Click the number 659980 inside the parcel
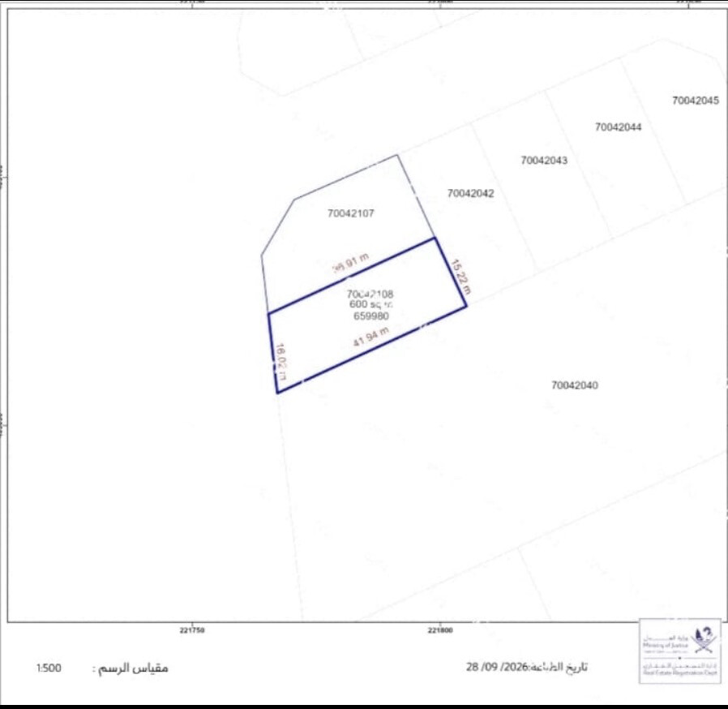 (371, 316)
